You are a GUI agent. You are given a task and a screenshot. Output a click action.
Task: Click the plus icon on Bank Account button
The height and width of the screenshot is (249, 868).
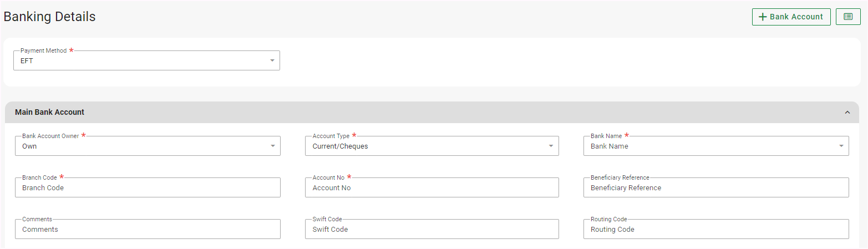point(763,17)
